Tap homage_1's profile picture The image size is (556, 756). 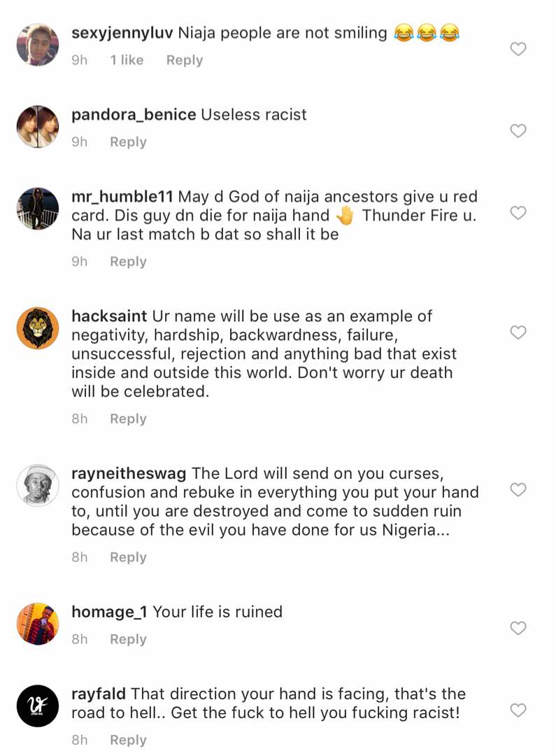coord(38,624)
